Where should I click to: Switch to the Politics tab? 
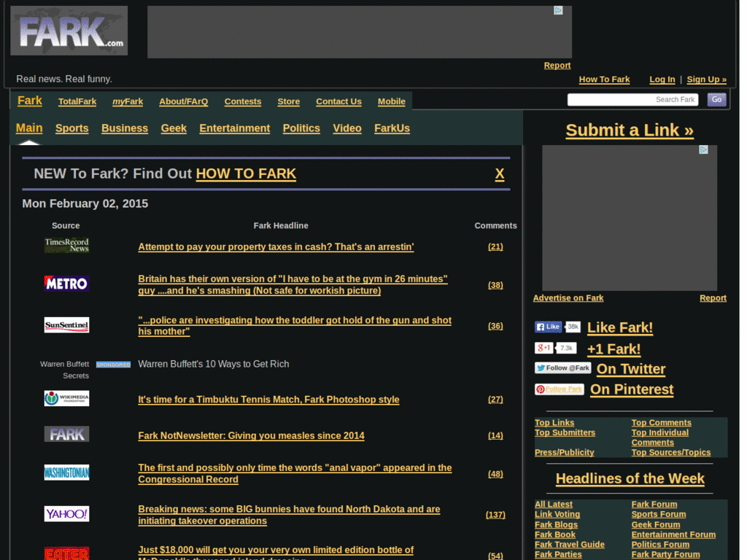click(301, 128)
